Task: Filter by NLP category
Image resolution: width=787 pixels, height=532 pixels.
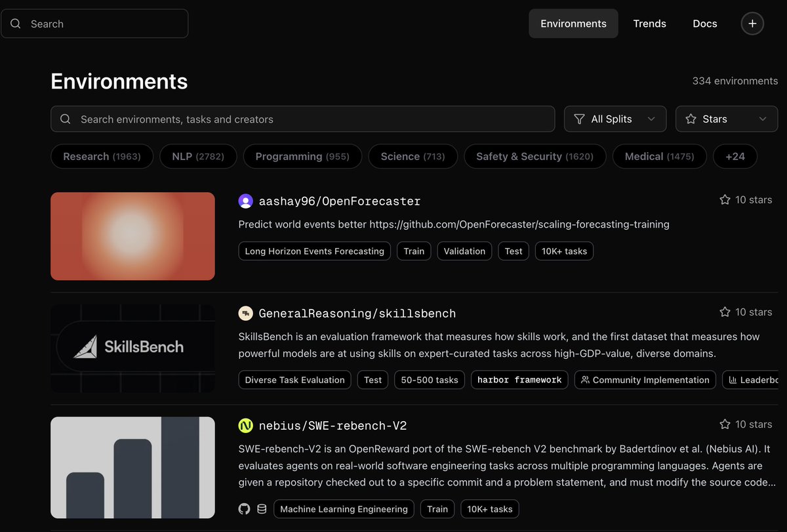Action: [198, 157]
